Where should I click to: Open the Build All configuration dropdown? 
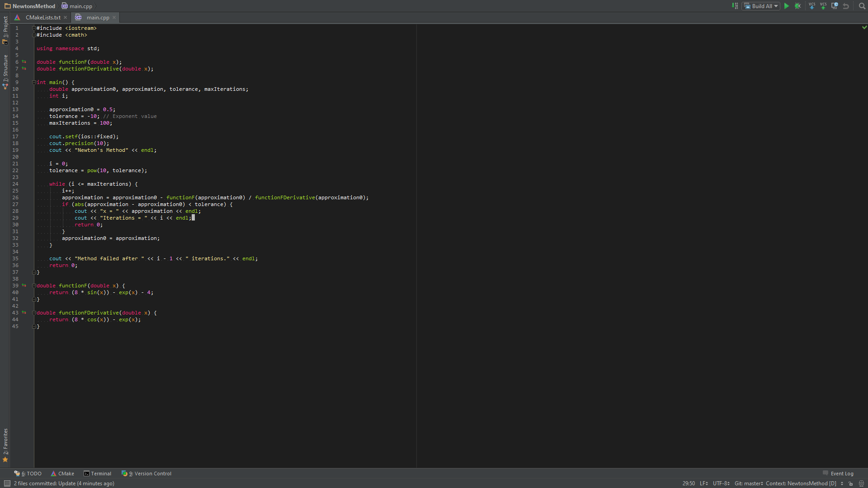coord(761,6)
